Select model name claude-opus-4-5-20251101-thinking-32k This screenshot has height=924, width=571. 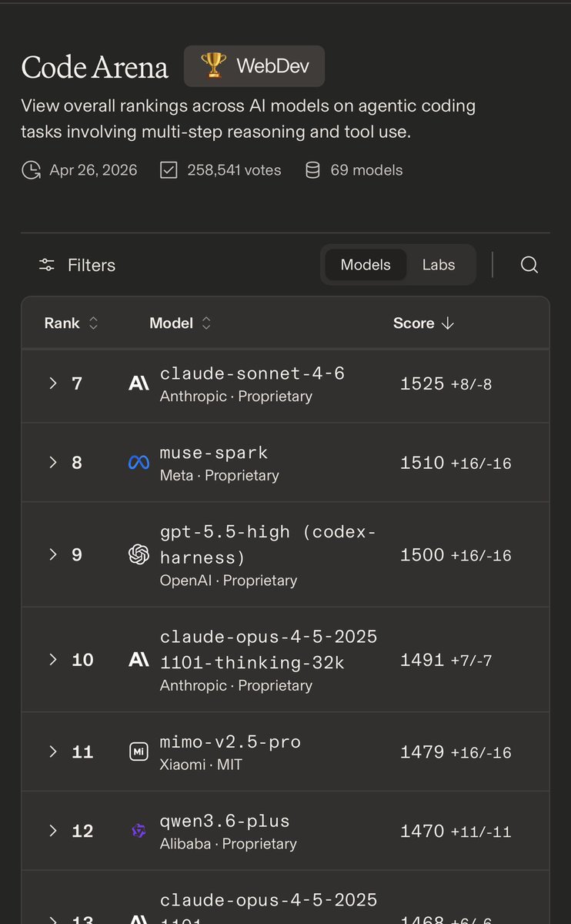(269, 649)
